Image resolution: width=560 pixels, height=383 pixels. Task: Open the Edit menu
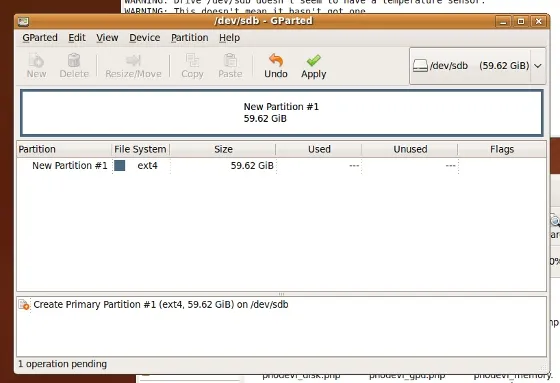[77, 38]
